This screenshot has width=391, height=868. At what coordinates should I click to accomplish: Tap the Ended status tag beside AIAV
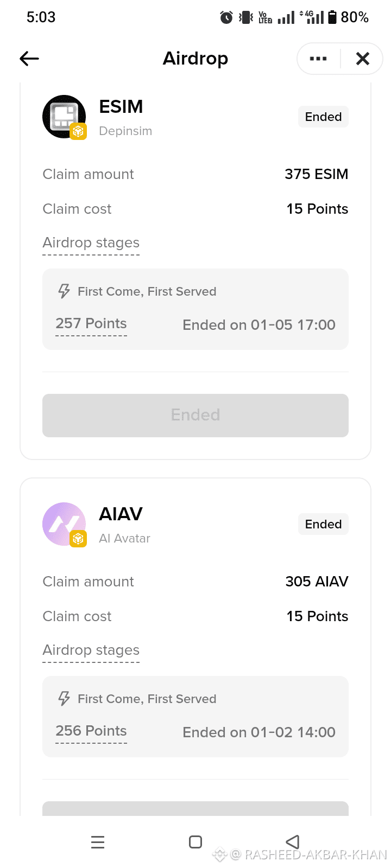click(x=323, y=524)
